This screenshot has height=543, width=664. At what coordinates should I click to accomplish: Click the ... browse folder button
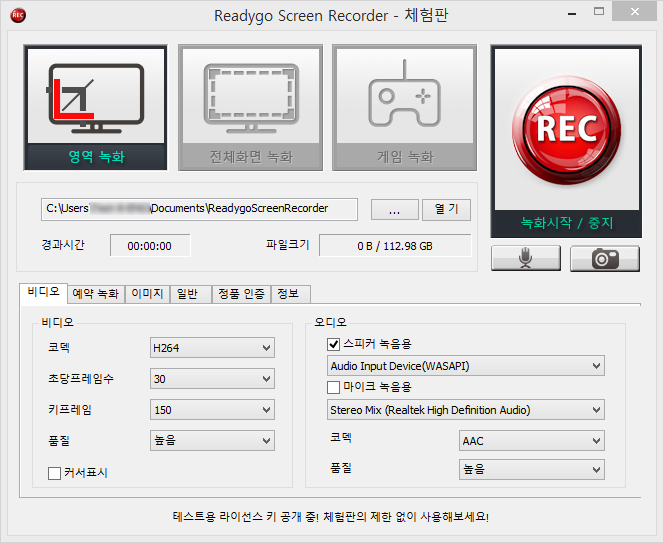(395, 210)
